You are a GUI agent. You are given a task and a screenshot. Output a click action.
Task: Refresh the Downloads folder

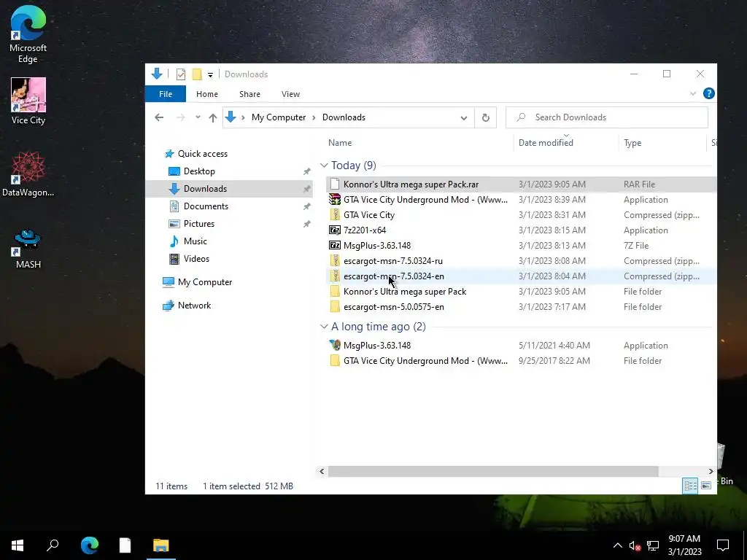click(x=485, y=117)
